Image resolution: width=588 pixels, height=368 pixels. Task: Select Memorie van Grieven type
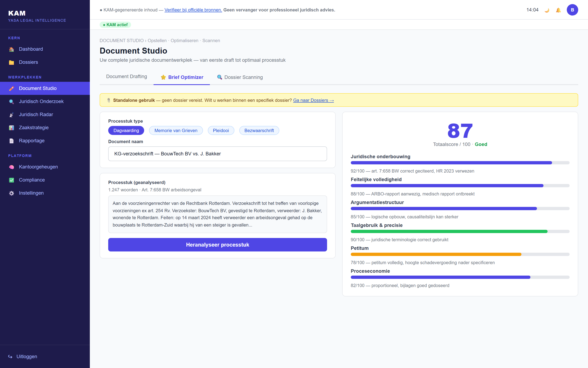[x=176, y=130]
